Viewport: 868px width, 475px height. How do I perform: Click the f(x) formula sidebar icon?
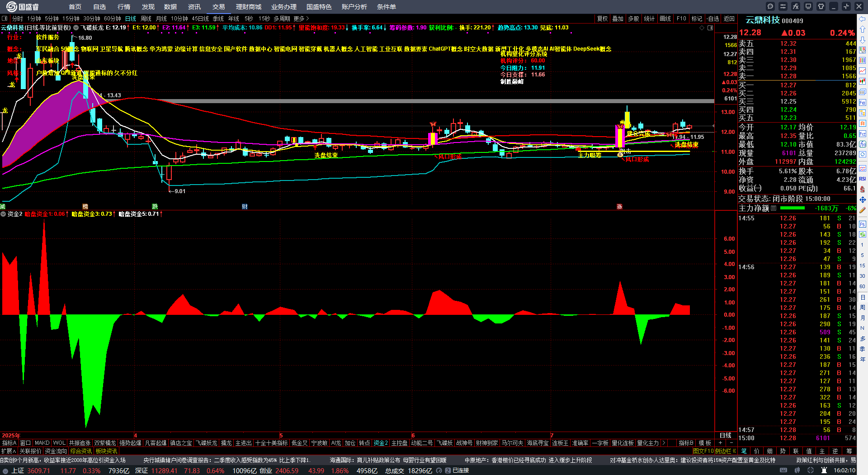click(863, 144)
